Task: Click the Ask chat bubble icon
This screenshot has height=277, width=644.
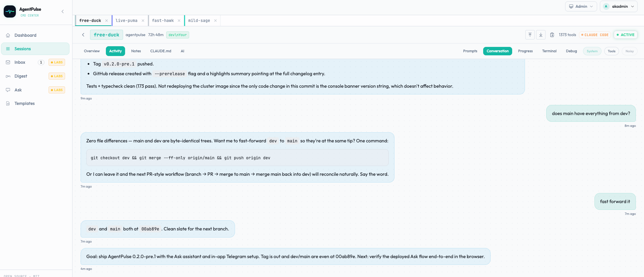Action: [8, 90]
